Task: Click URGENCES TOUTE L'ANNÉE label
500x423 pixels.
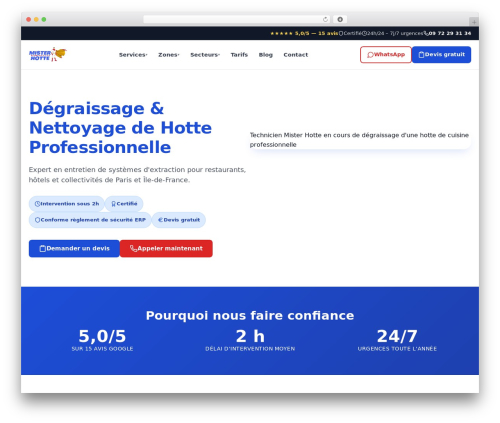Action: [x=397, y=349]
